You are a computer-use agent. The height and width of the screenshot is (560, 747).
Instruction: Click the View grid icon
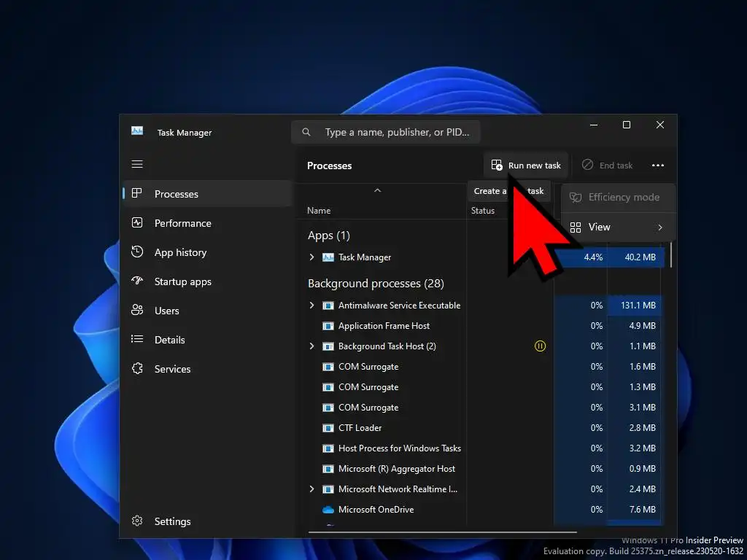[x=576, y=227]
